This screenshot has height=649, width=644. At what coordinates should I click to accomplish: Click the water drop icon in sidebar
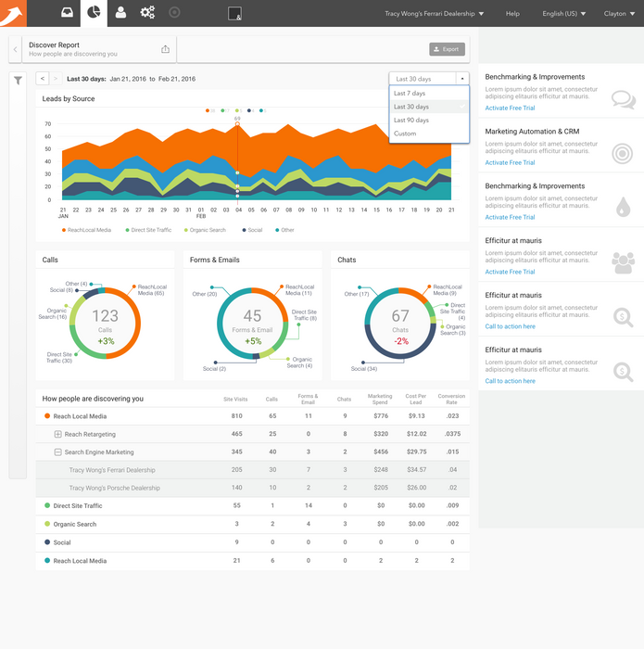623,207
